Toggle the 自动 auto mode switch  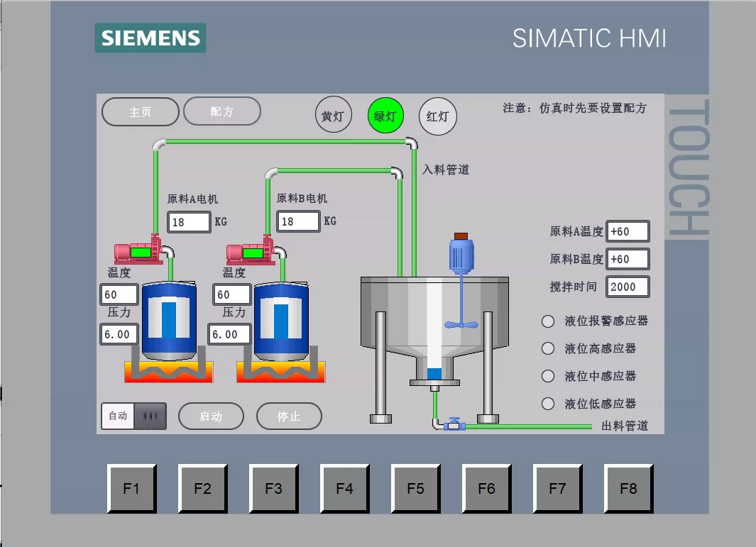tap(134, 416)
